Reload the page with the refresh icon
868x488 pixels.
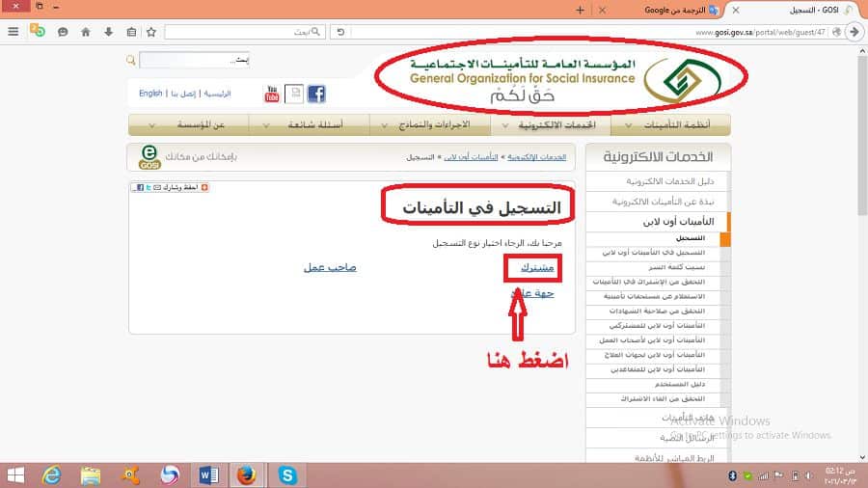[x=341, y=32]
